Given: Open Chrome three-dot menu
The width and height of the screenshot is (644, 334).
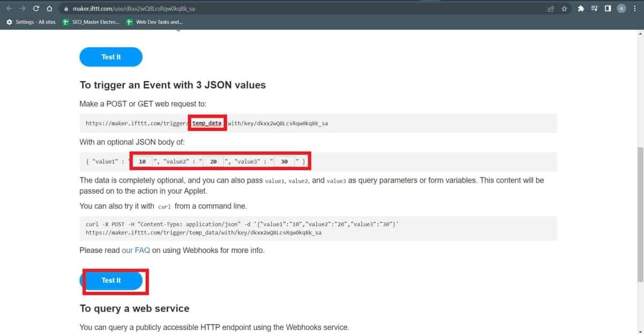Looking at the screenshot, I should 635,9.
